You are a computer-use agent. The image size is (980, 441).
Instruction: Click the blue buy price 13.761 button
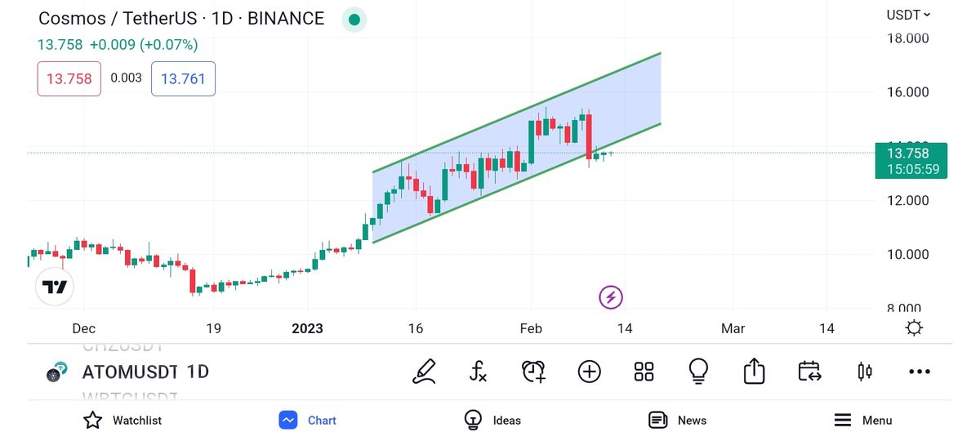tap(183, 79)
